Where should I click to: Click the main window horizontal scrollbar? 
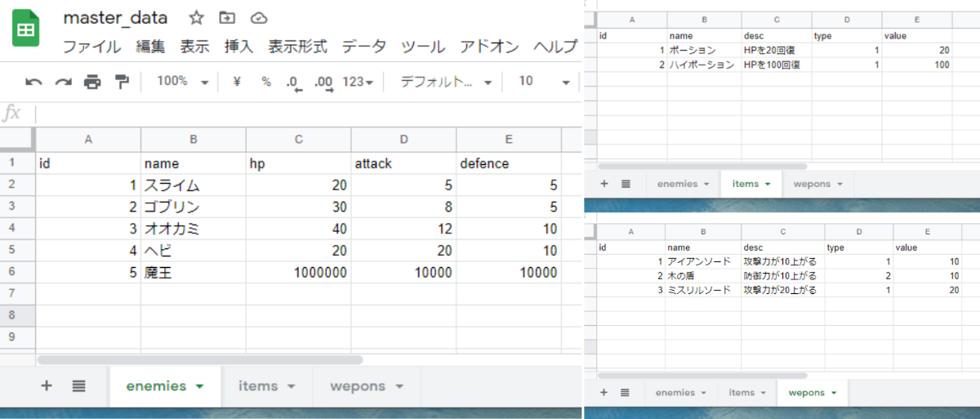click(200, 359)
